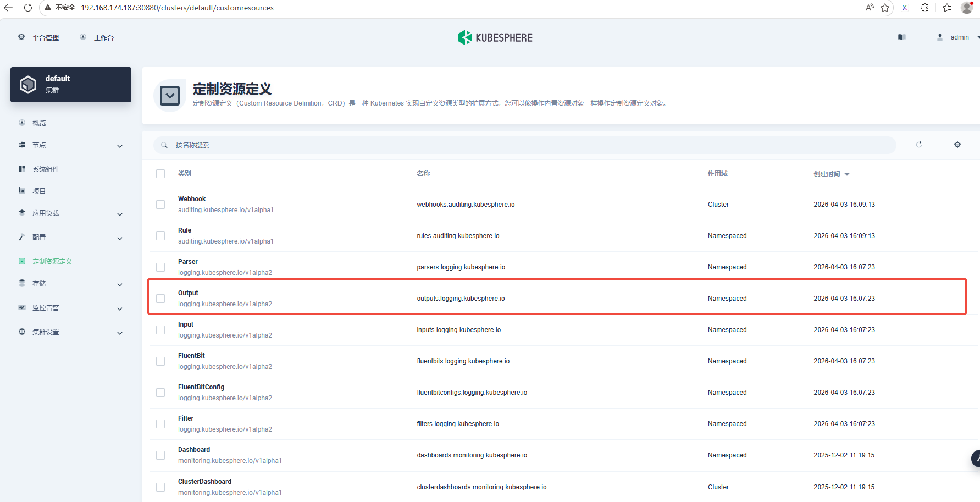Screen dimensions: 980x502
Task: Select 定制资源定义 in the sidebar
Action: point(52,262)
